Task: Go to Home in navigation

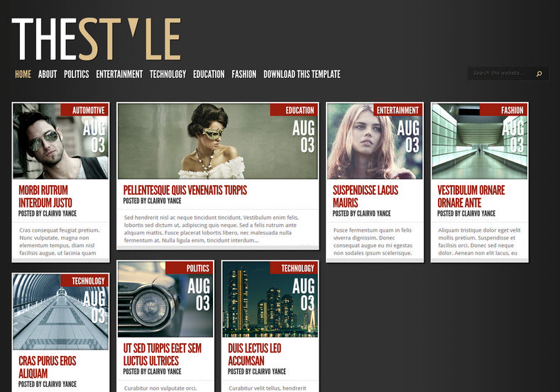Action: click(23, 74)
